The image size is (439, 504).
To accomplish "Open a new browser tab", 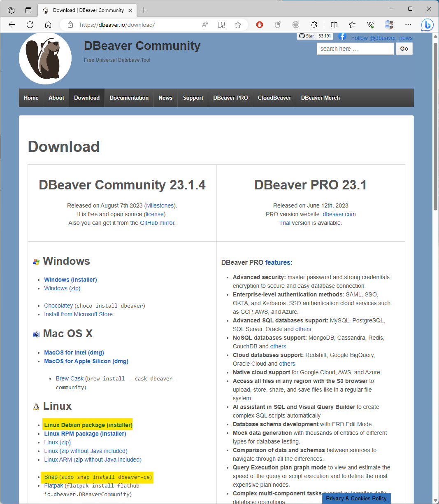I will coord(144,10).
